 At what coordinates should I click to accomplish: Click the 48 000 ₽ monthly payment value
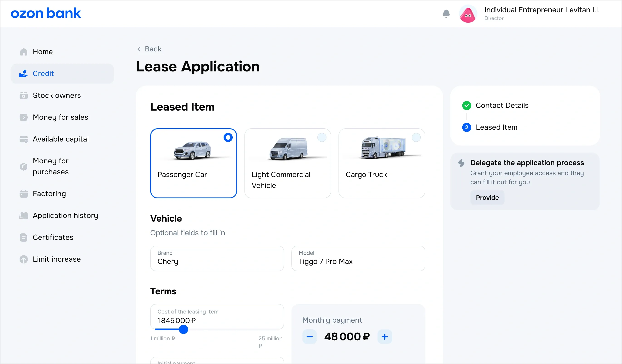pos(347,337)
